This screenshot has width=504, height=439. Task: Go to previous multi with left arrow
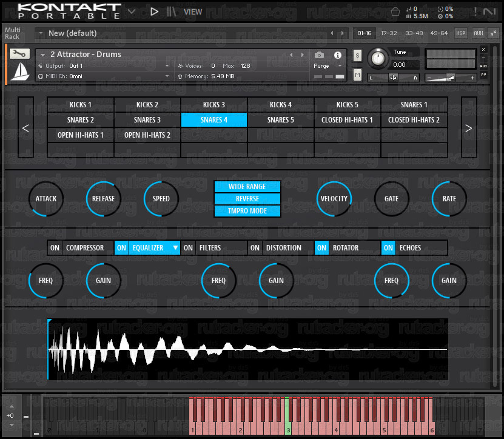[332, 33]
